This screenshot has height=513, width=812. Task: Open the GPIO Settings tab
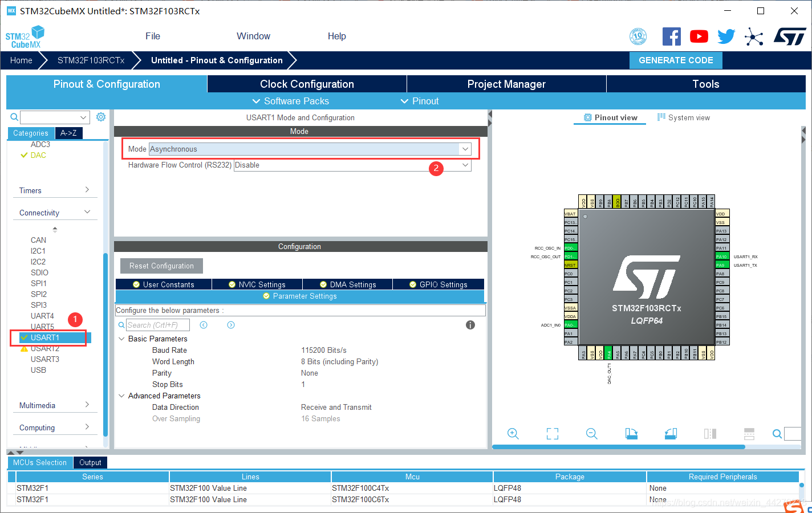tap(438, 284)
